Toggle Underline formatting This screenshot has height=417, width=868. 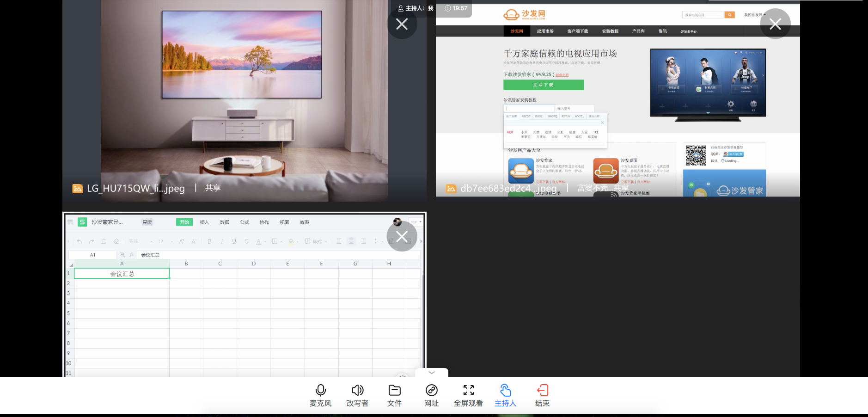click(x=234, y=241)
